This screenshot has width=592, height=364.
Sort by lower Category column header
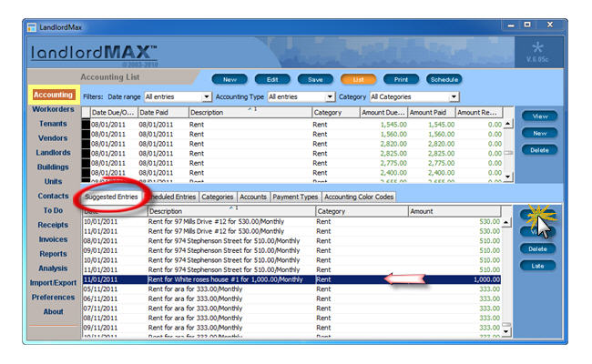pyautogui.click(x=362, y=211)
